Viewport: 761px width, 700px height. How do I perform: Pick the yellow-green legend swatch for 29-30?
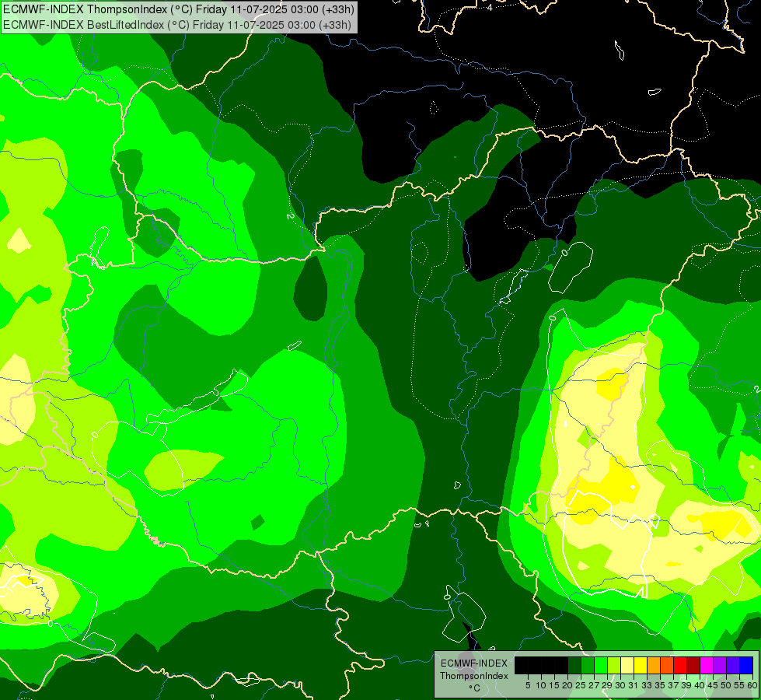(614, 665)
